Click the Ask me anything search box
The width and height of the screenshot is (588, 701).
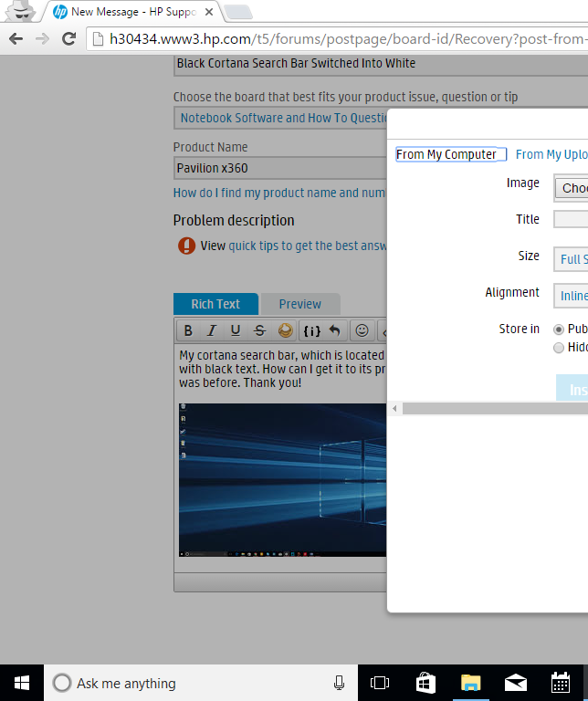pos(201,683)
